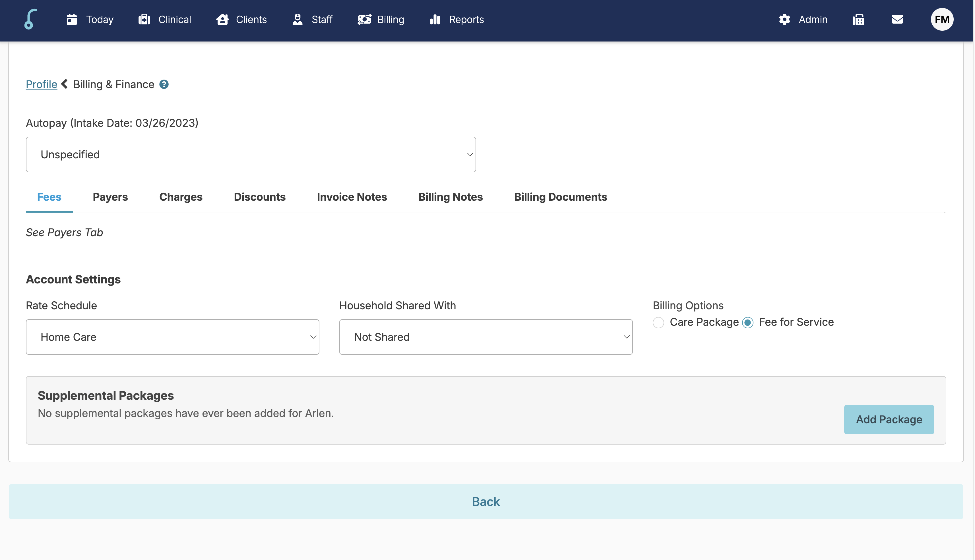Click the Clinical medical kit icon

144,19
